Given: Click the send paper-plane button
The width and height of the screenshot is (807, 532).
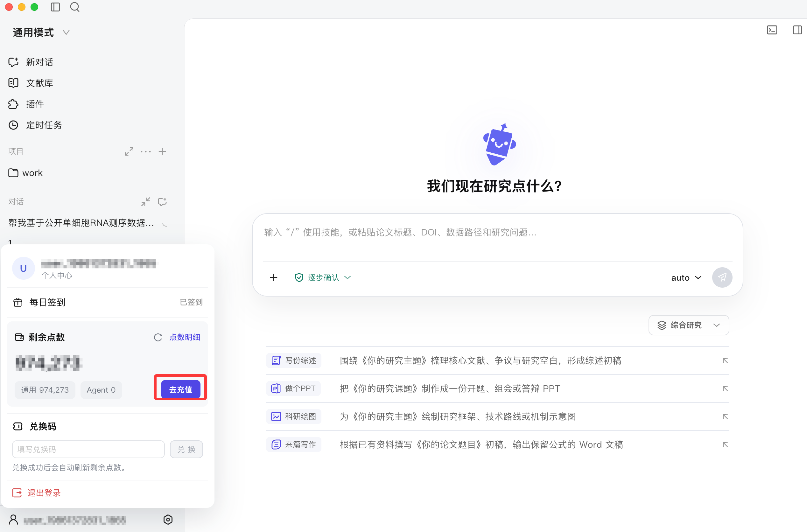Looking at the screenshot, I should (722, 277).
